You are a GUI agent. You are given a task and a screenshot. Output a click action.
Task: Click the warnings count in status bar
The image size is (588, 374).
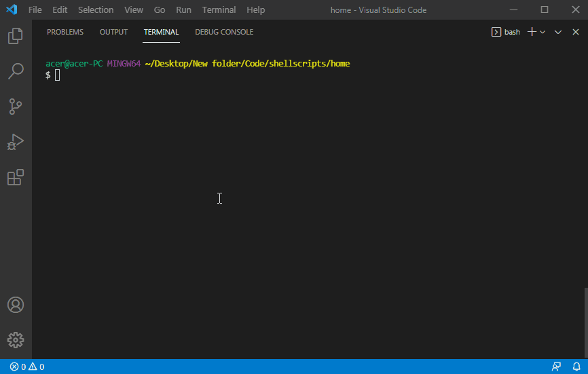37,367
